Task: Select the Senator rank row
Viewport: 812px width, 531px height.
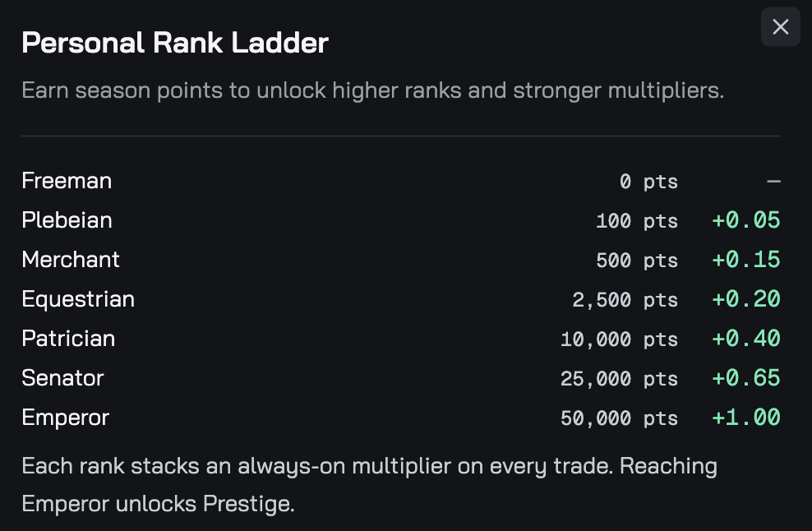Action: (x=401, y=378)
